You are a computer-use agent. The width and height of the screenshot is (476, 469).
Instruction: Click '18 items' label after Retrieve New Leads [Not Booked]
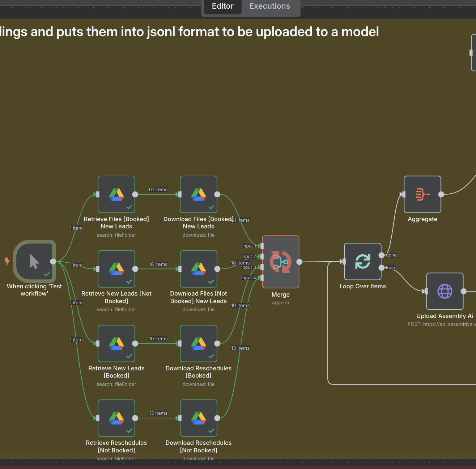pyautogui.click(x=158, y=264)
